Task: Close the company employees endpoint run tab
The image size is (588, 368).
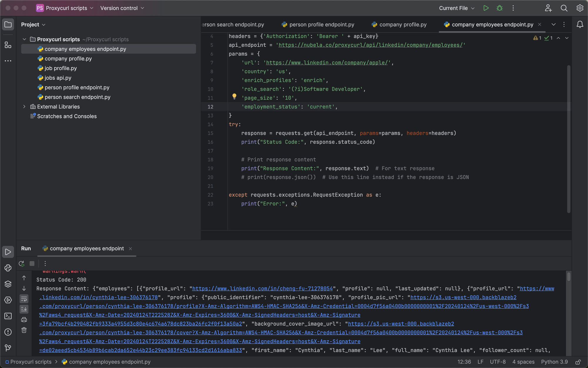Action: click(130, 249)
